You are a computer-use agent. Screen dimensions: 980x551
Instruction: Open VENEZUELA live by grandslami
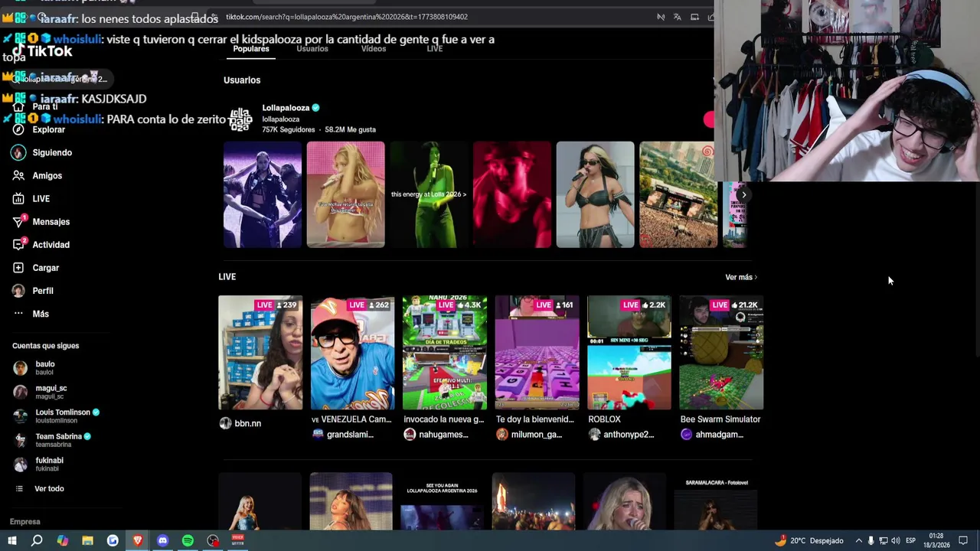[x=352, y=353]
